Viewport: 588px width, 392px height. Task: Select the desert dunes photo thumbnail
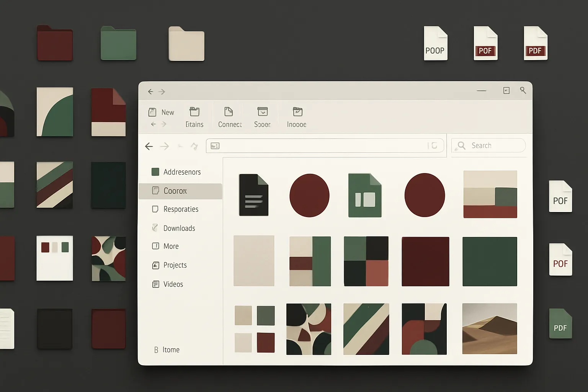click(490, 328)
